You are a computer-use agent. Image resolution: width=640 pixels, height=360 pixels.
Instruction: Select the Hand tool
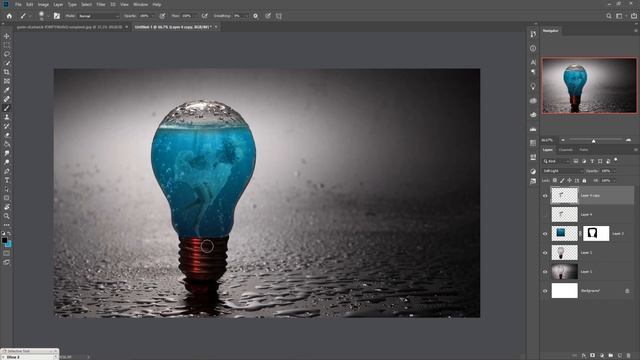coord(7,207)
